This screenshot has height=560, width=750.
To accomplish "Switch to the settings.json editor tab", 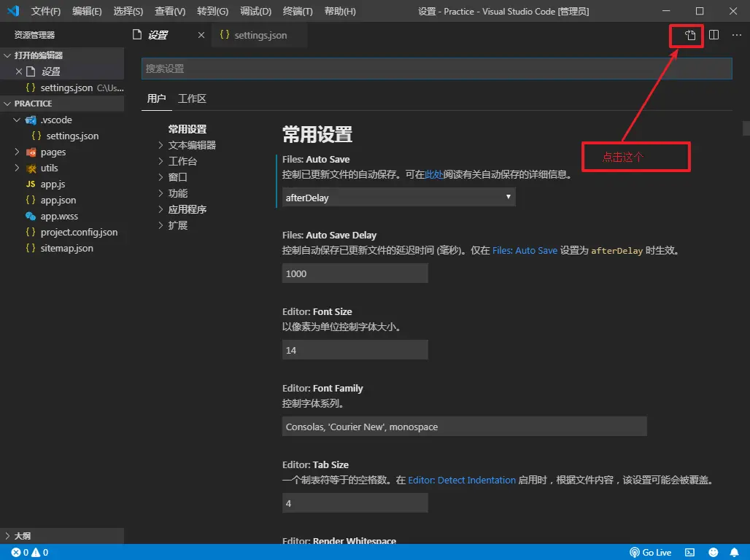I will coord(259,35).
